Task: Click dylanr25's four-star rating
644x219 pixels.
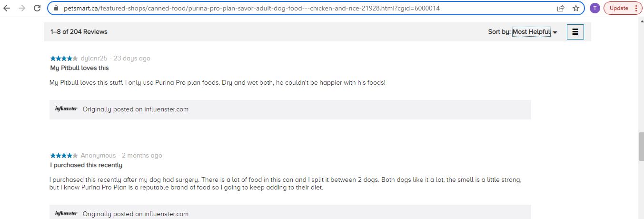Action: click(x=64, y=59)
